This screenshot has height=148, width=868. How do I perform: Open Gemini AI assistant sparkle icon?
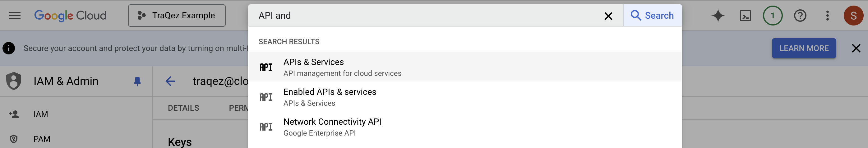tap(718, 16)
